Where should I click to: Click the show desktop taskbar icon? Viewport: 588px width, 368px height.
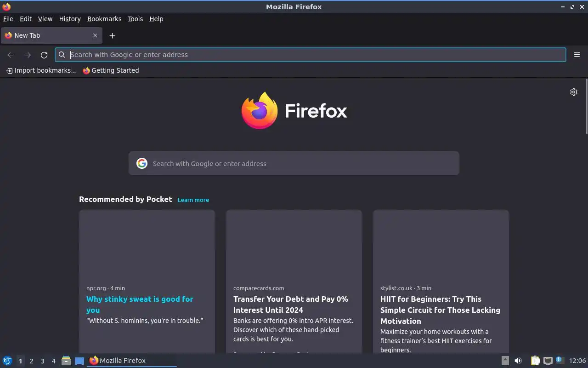point(79,361)
